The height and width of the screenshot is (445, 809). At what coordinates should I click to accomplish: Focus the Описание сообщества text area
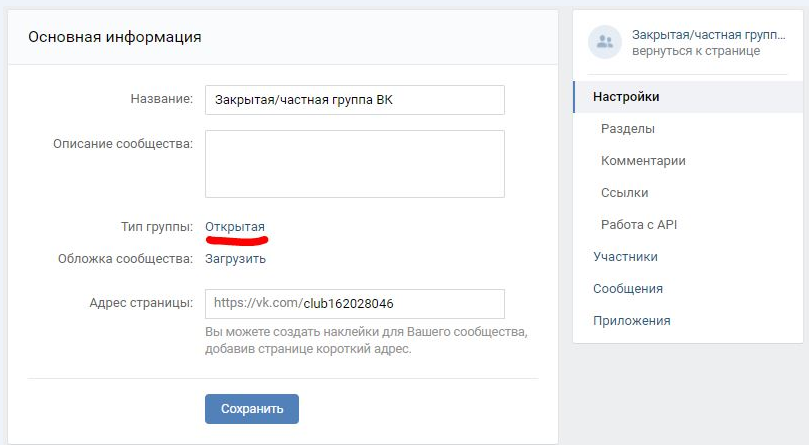pyautogui.click(x=355, y=164)
